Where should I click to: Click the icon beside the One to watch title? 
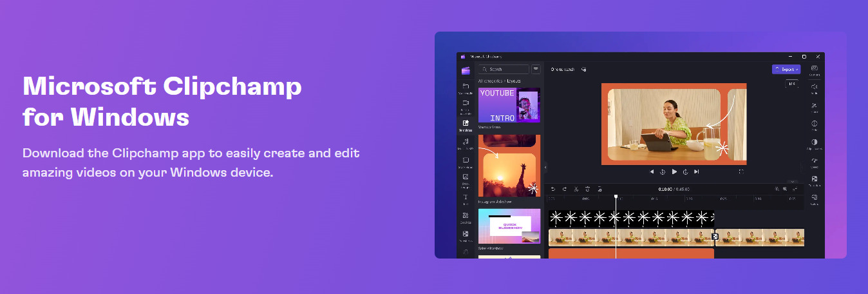click(583, 69)
